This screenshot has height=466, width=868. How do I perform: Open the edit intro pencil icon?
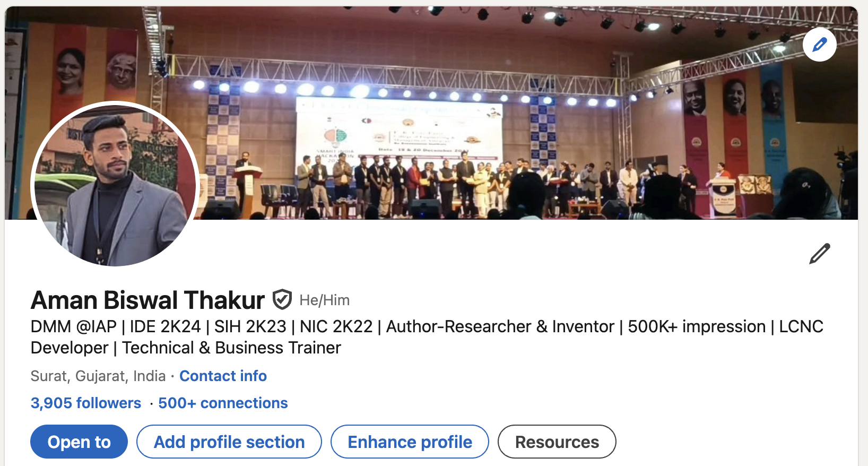(819, 254)
